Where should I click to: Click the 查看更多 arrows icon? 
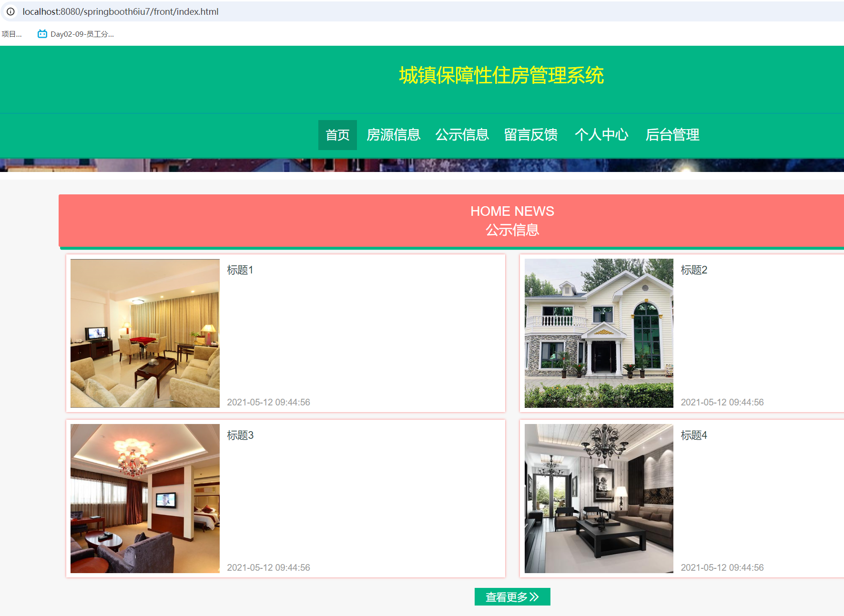535,596
